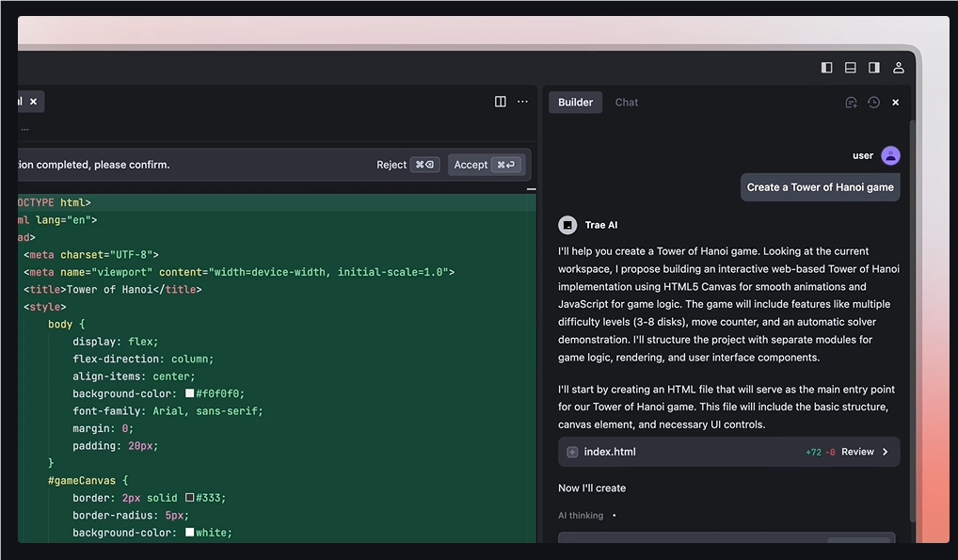Click the Trae AI avatar icon
958x560 pixels.
[567, 225]
